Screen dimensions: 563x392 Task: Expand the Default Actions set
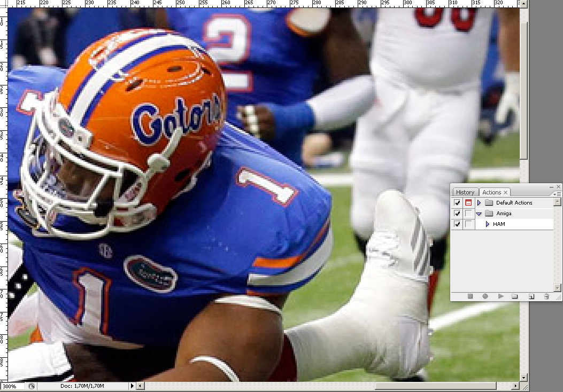(479, 203)
